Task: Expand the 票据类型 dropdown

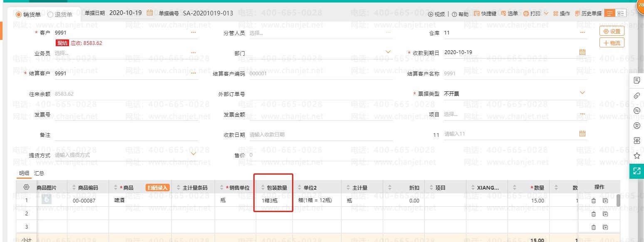Action: tap(582, 93)
